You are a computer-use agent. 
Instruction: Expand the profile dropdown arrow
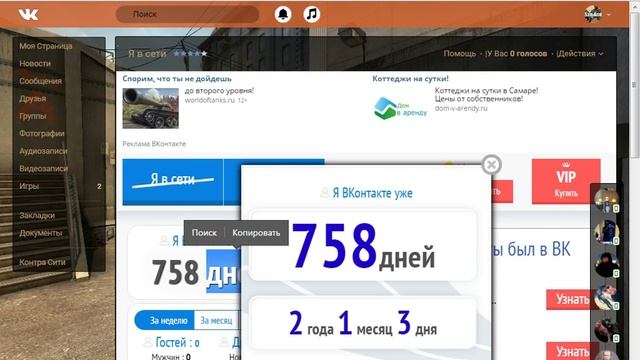coord(608,15)
